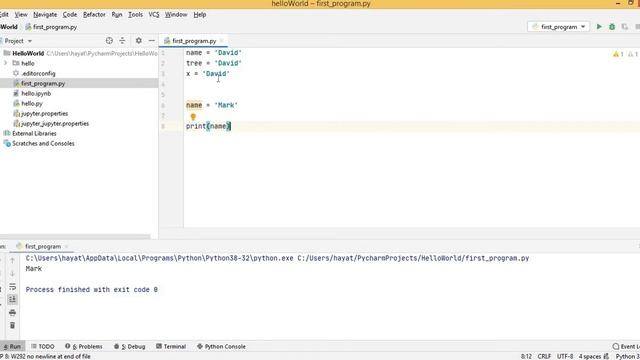Viewport: 640px width, 360px height.
Task: Click the first_program.py path link in the console output
Action: 413,258
